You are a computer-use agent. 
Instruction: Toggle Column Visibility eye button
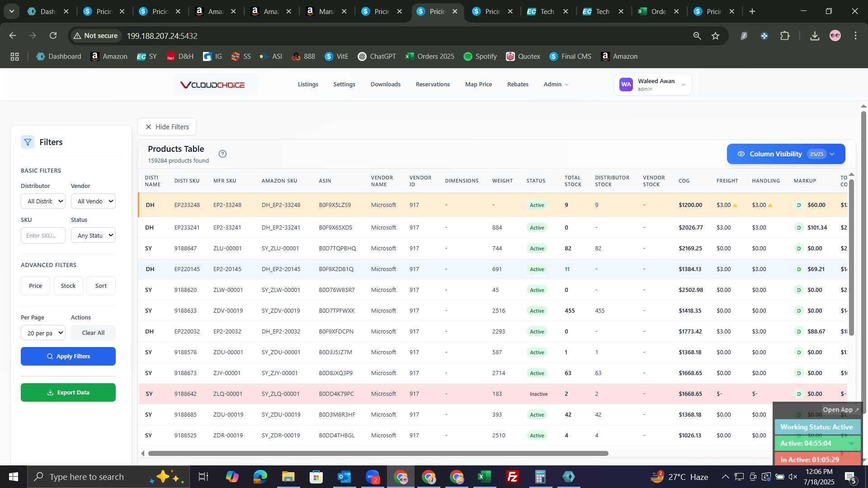[786, 154]
